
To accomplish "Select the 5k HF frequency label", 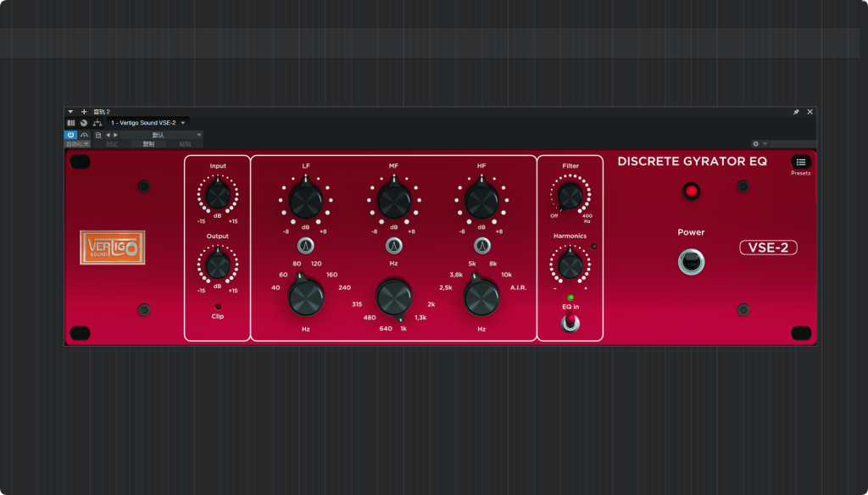I will click(x=472, y=264).
